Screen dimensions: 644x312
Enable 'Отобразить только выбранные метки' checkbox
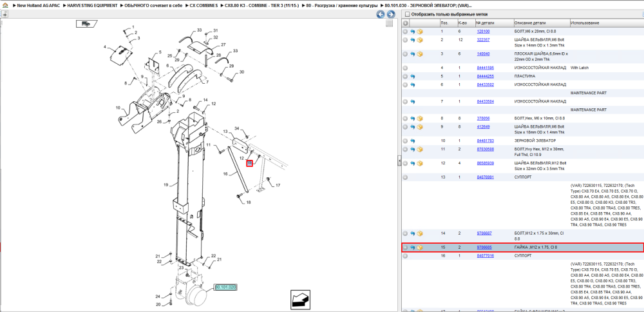[x=406, y=14]
